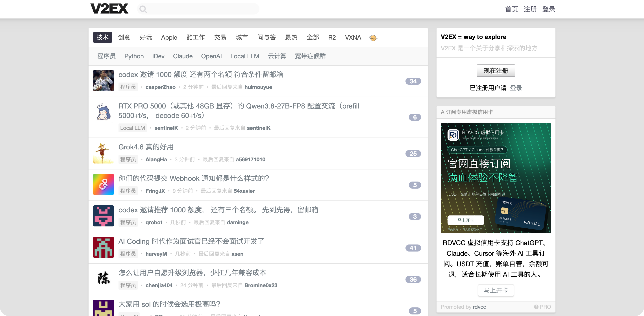Click the 马上开卡 button below ad text
This screenshot has height=316, width=644.
point(496,290)
